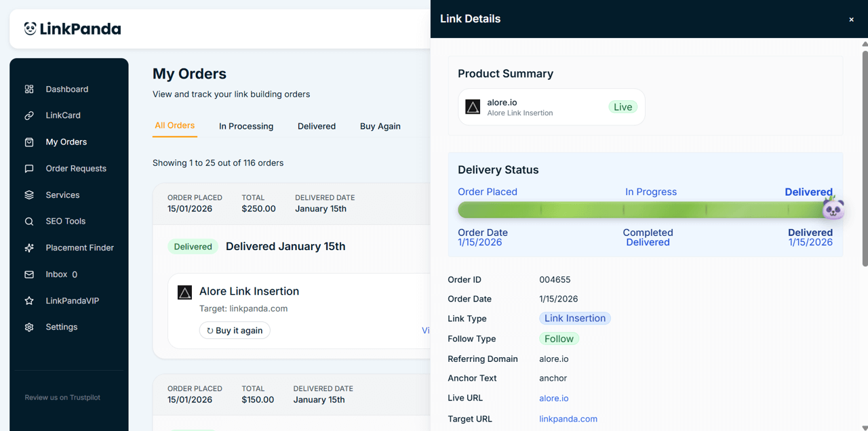
Task: Select the LinkCard sidebar icon
Action: pos(29,115)
